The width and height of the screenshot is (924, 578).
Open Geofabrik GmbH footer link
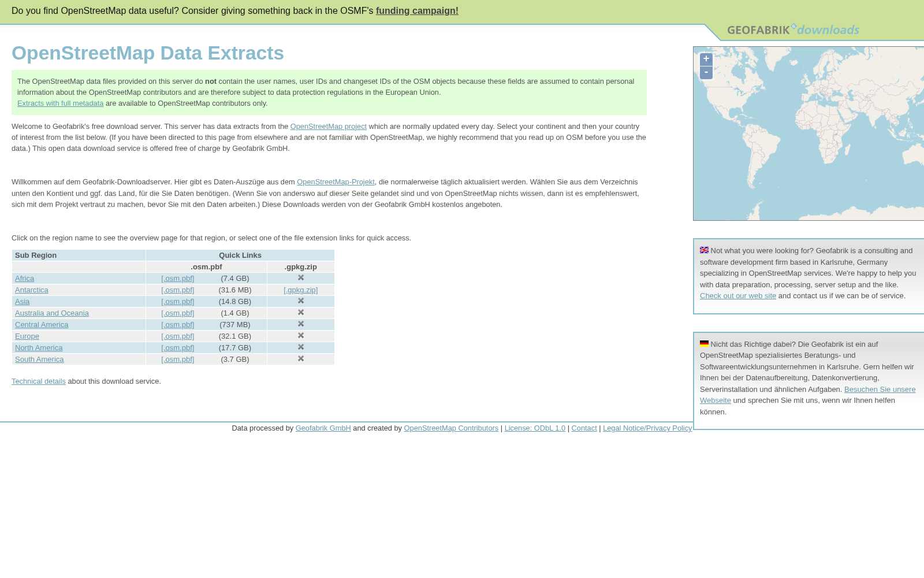click(323, 428)
